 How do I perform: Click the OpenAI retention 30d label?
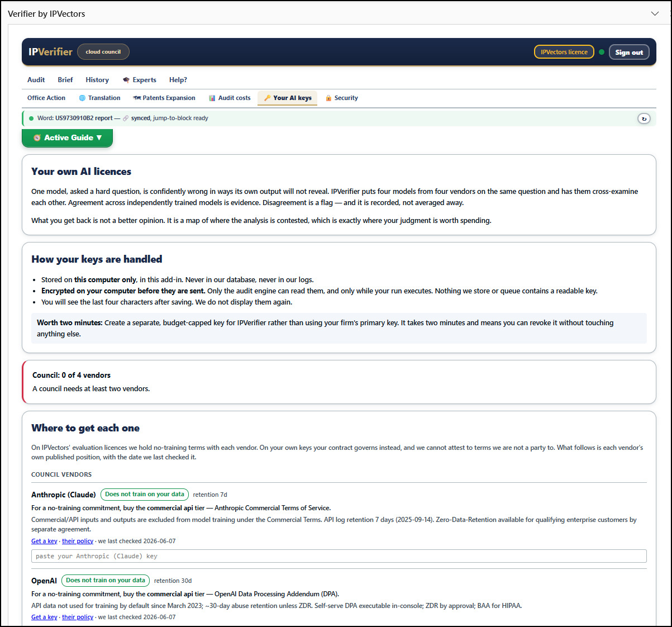point(173,581)
